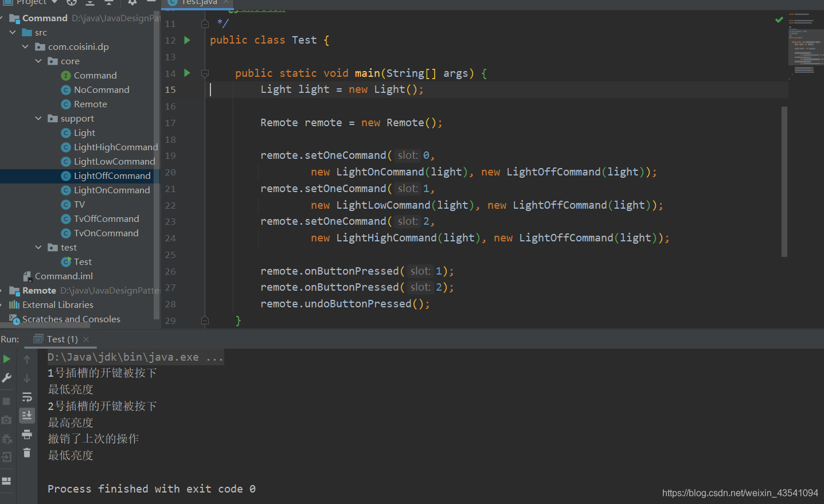The width and height of the screenshot is (824, 504).
Task: Clear console with trash icon
Action: 27,453
